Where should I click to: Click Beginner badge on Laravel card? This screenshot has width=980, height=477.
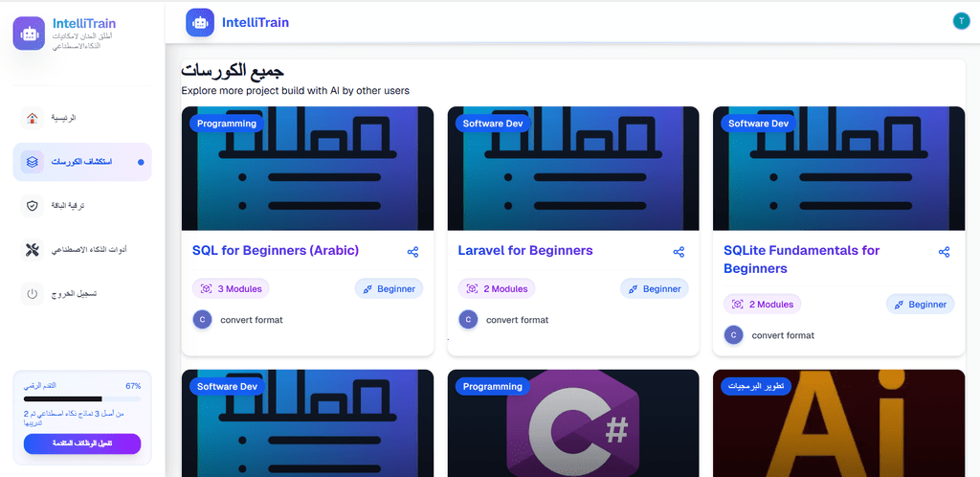pos(655,289)
